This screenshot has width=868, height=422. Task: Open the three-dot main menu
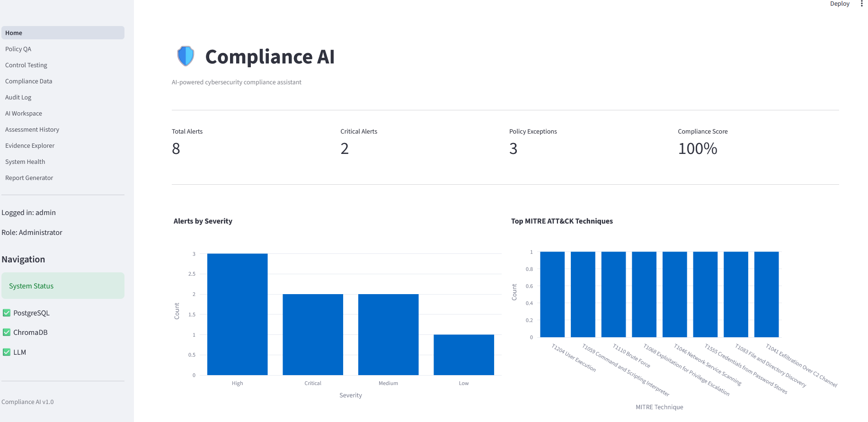[861, 4]
